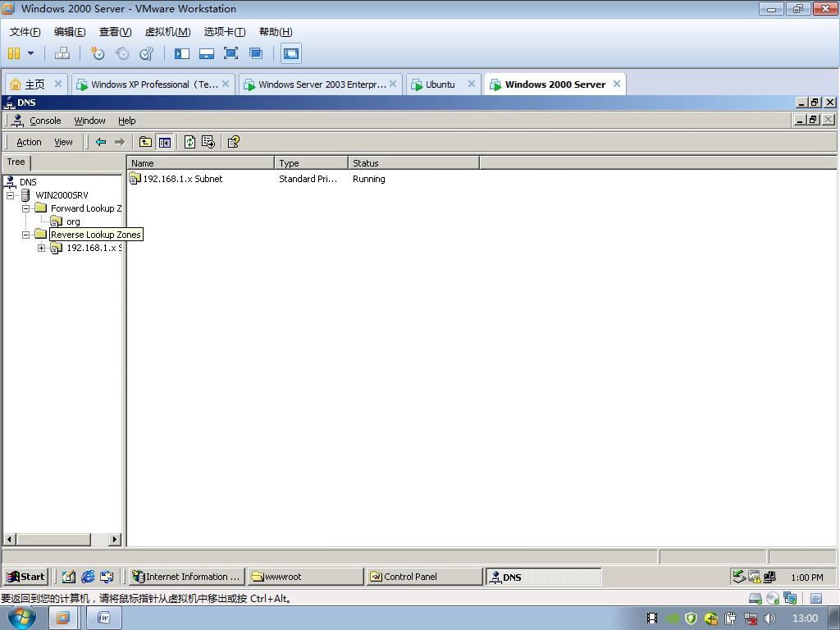Click the Export List toolbar icon
The image size is (840, 630).
tap(208, 142)
